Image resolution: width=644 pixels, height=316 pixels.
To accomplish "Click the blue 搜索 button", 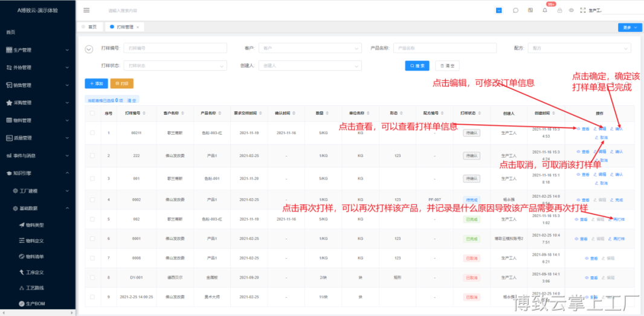I will click(x=417, y=66).
